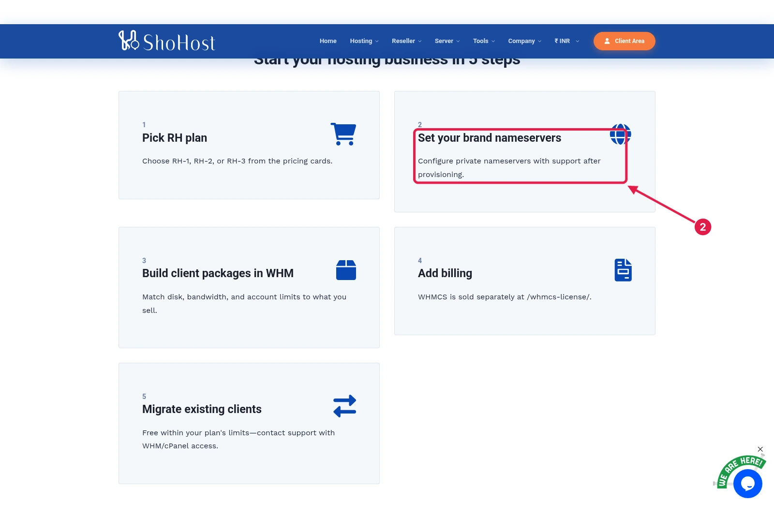Expand the Reseller menu
The width and height of the screenshot is (774, 532).
point(407,41)
